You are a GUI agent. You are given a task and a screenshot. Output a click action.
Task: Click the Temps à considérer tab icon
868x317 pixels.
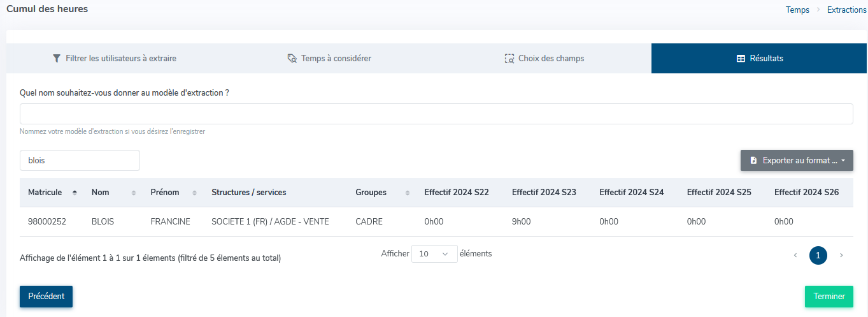292,59
